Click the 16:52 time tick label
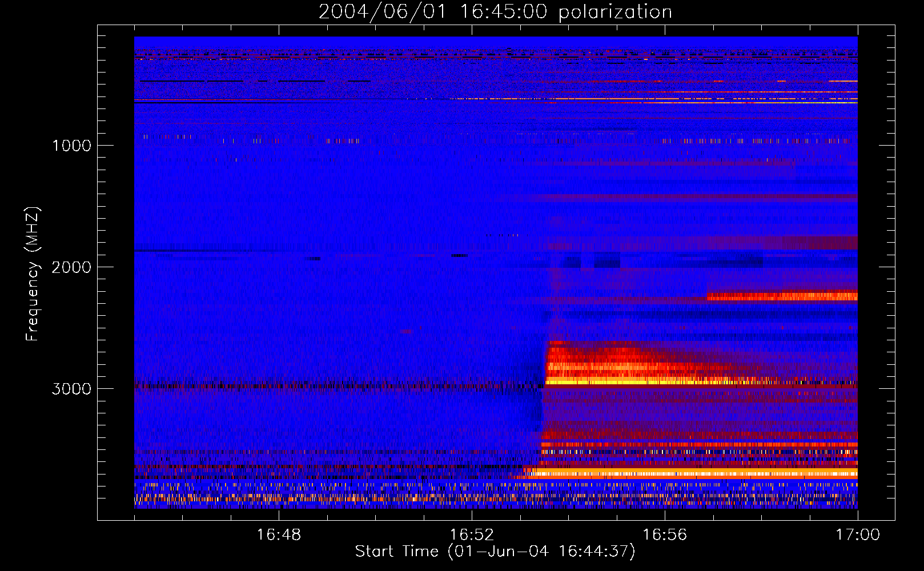 [472, 535]
